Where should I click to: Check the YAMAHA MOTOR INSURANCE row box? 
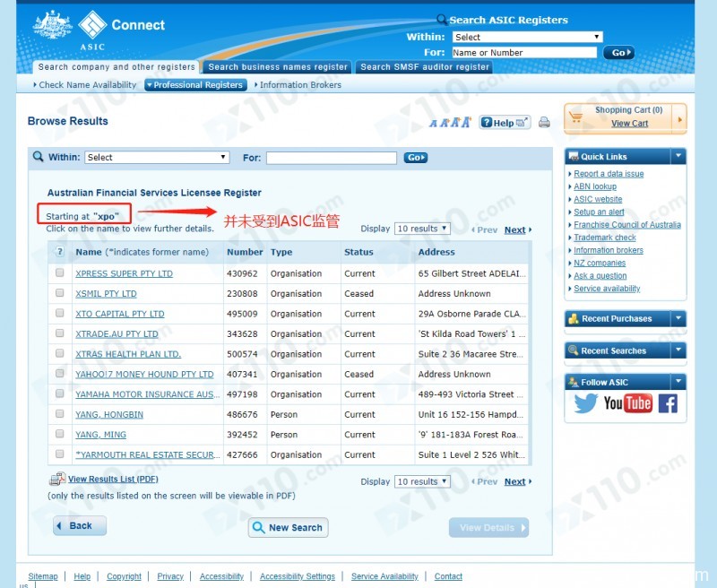click(x=59, y=393)
